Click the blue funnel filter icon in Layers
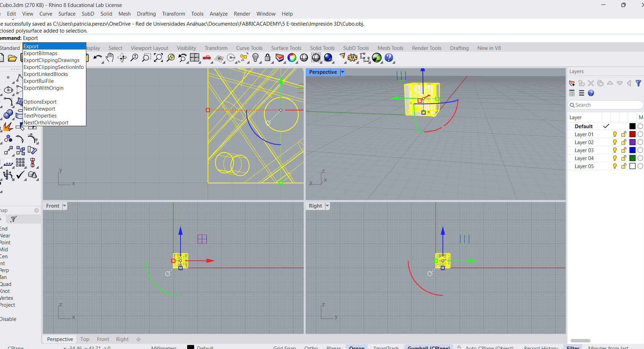Image resolution: width=644 pixels, height=349 pixels. pyautogui.click(x=638, y=83)
